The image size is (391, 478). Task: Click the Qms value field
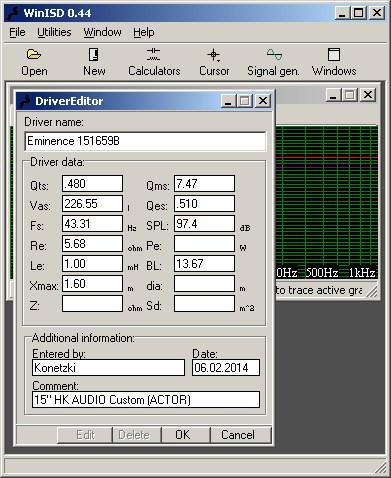coord(204,184)
